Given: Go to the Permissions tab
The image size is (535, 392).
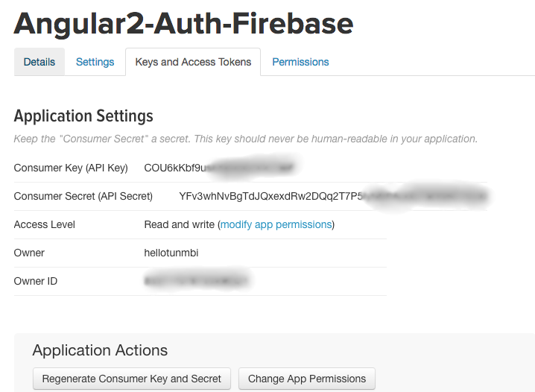Looking at the screenshot, I should click(x=300, y=62).
